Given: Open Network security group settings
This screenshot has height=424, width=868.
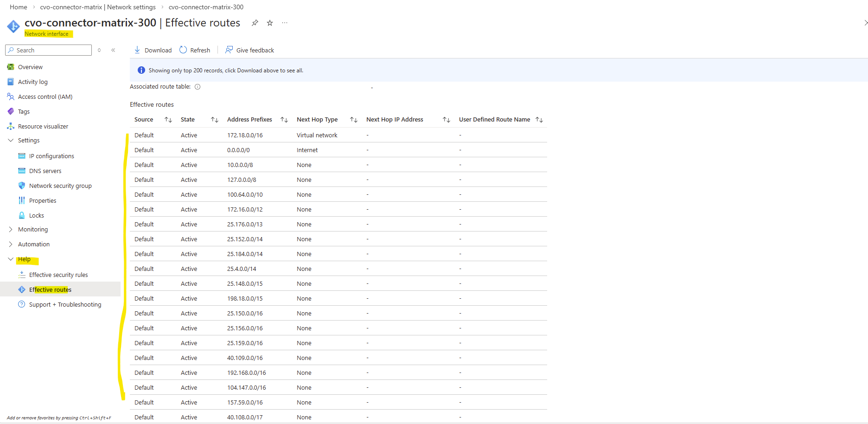Looking at the screenshot, I should click(x=60, y=186).
